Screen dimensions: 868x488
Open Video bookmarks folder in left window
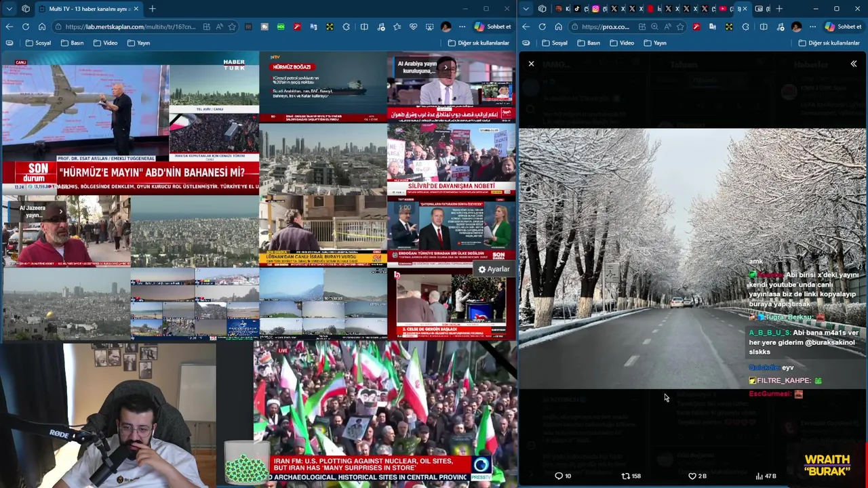(105, 43)
